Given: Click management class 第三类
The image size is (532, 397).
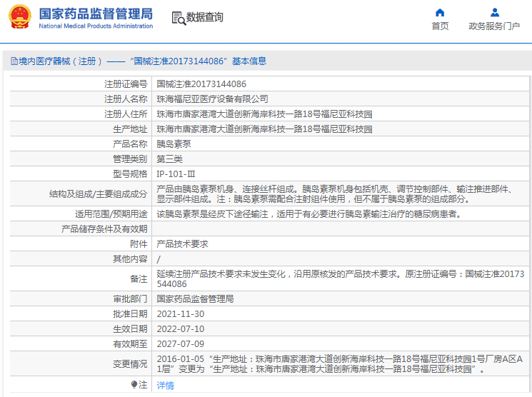Looking at the screenshot, I should point(170,159).
